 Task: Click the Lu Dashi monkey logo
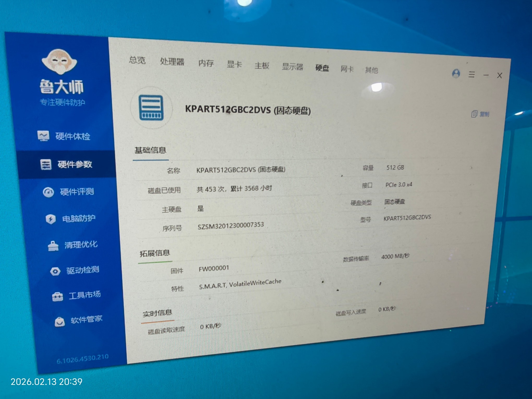[x=59, y=62]
